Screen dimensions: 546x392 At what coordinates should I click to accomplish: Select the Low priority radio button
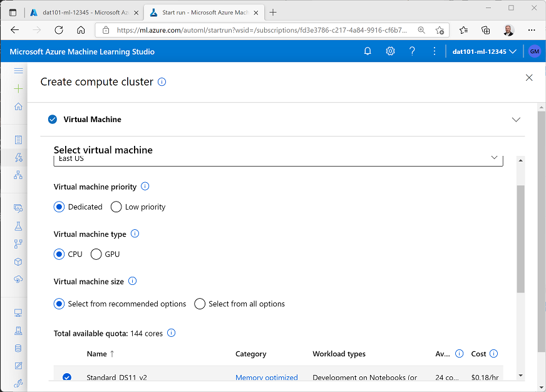(x=116, y=207)
